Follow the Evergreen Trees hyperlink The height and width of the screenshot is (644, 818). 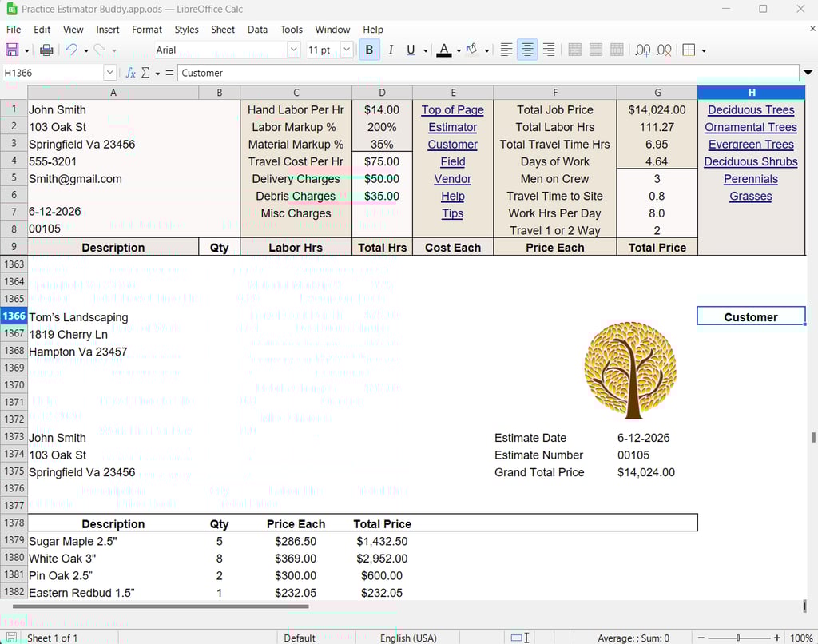pyautogui.click(x=750, y=145)
